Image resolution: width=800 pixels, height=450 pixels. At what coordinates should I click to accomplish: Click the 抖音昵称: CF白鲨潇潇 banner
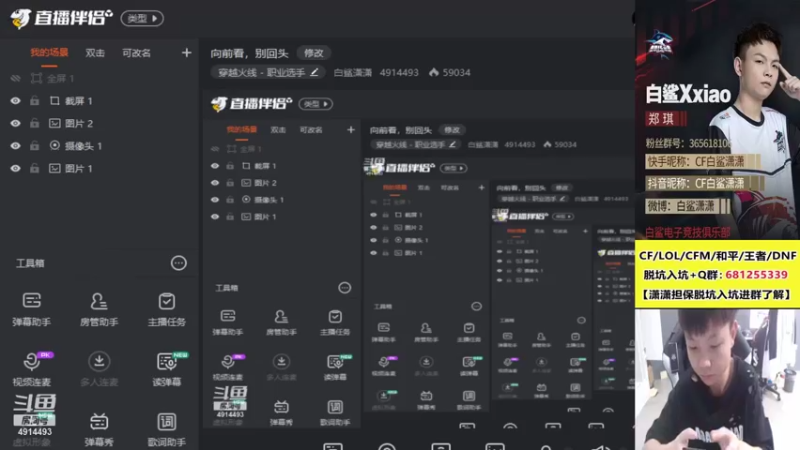click(704, 183)
